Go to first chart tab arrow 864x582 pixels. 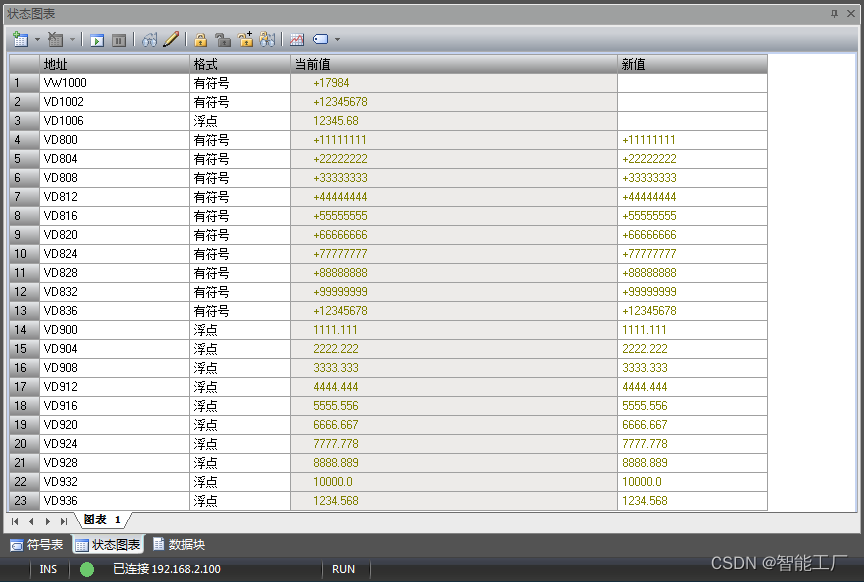point(15,521)
